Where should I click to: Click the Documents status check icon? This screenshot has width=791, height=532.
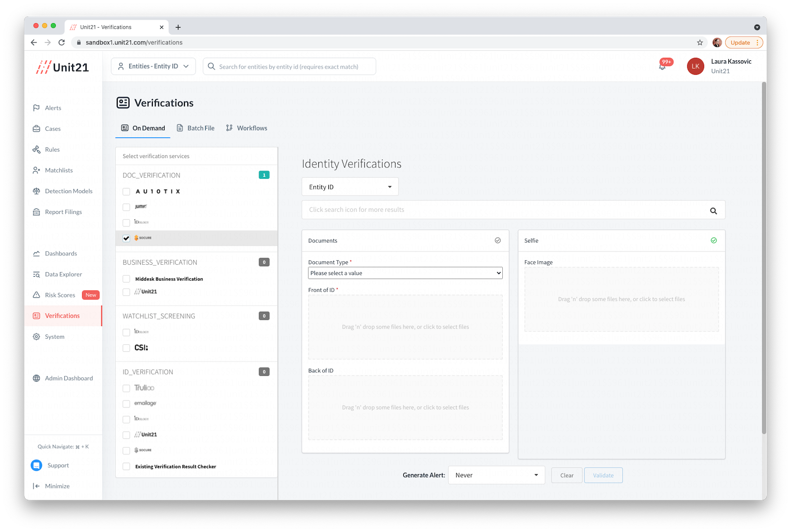click(498, 241)
